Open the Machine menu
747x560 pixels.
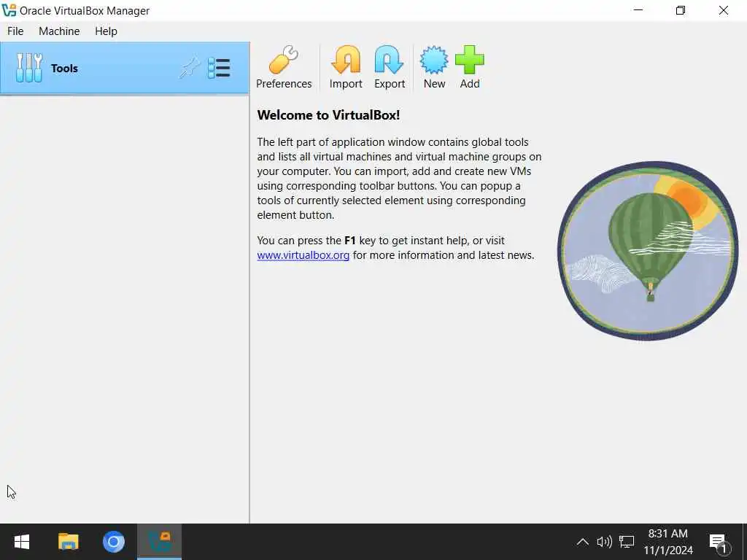(59, 31)
